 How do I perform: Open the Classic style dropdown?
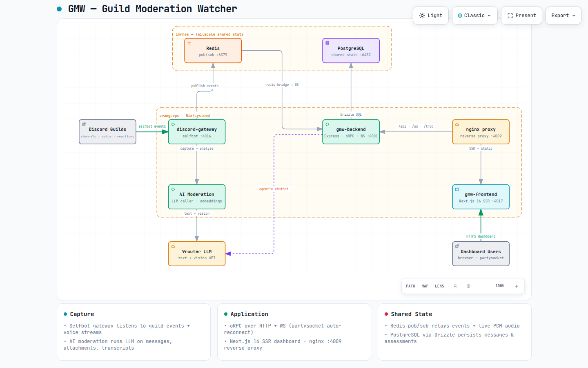[x=475, y=16]
